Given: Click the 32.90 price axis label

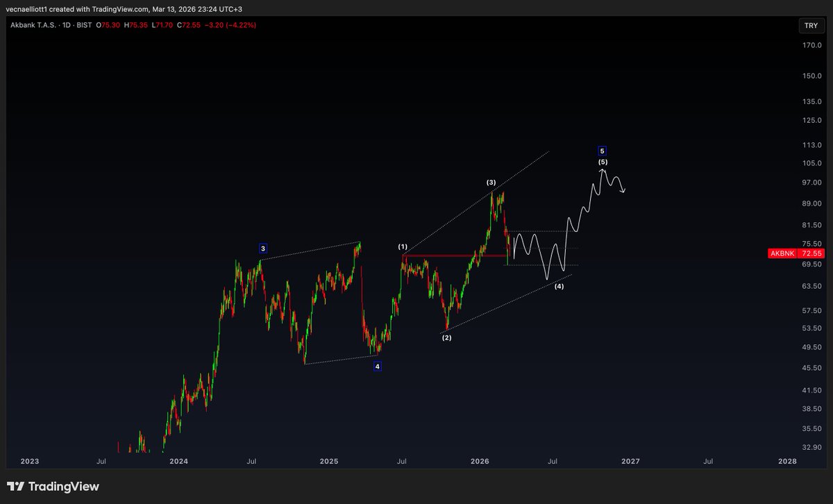Looking at the screenshot, I should click(812, 447).
